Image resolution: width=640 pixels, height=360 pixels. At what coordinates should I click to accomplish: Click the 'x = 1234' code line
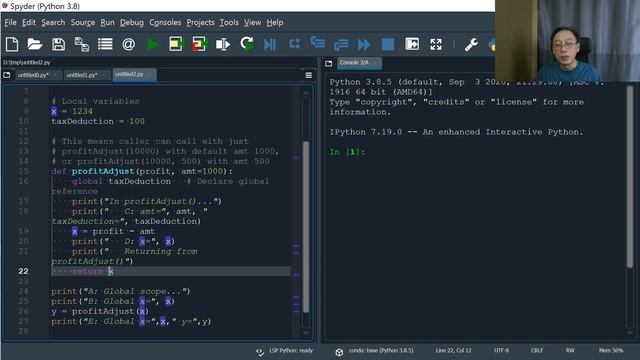click(x=72, y=111)
